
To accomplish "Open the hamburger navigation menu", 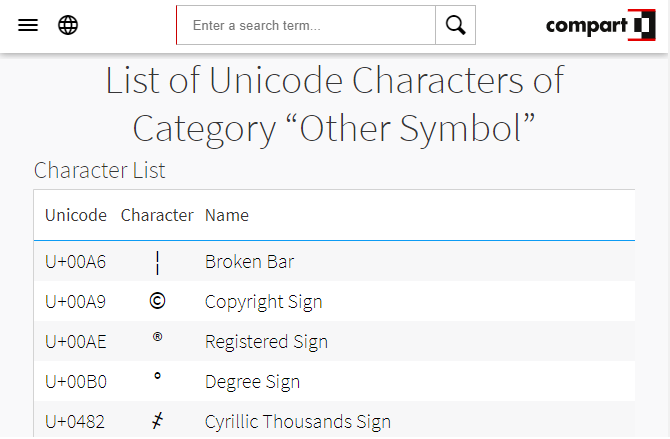I will click(x=28, y=25).
